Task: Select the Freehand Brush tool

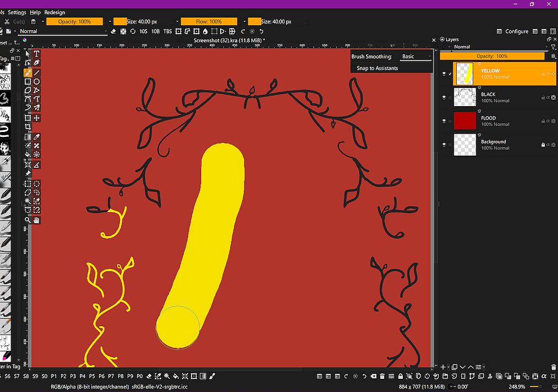Action: coord(28,73)
